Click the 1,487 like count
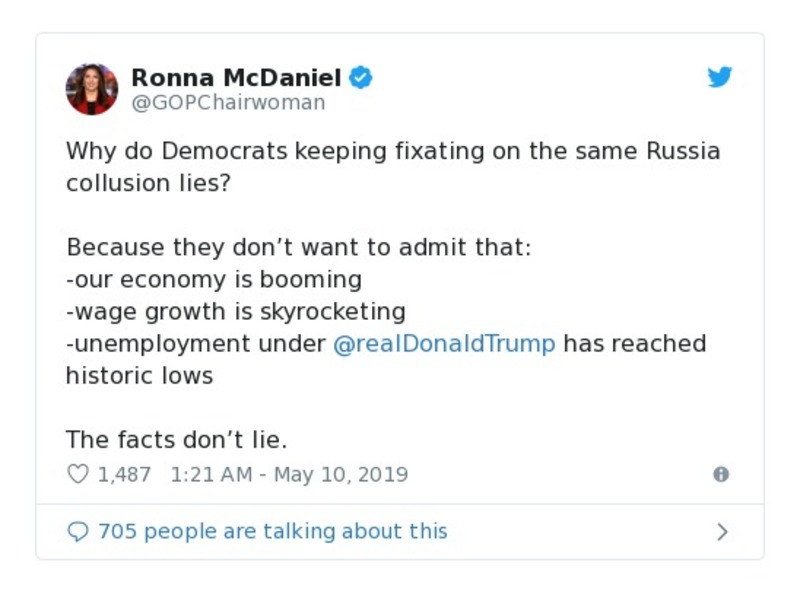 pyautogui.click(x=124, y=474)
